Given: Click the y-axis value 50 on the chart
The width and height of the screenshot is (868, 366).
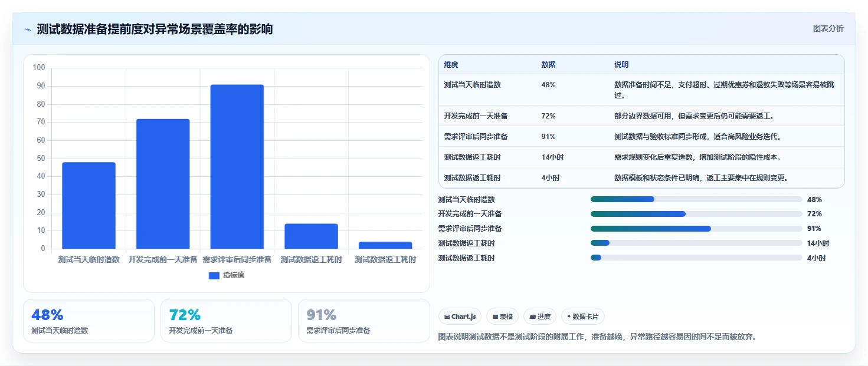Looking at the screenshot, I should coord(41,158).
